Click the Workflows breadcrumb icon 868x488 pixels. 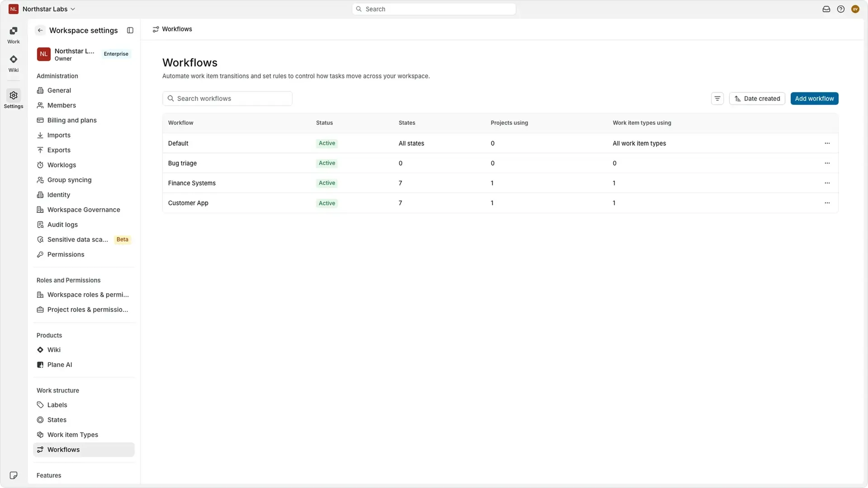pos(156,29)
